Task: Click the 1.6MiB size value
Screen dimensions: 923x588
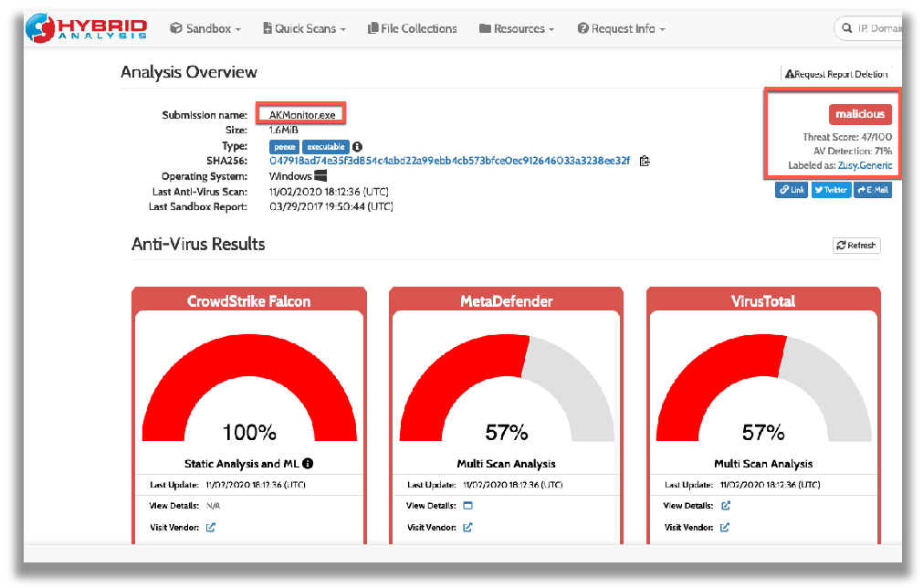Action: click(284, 130)
